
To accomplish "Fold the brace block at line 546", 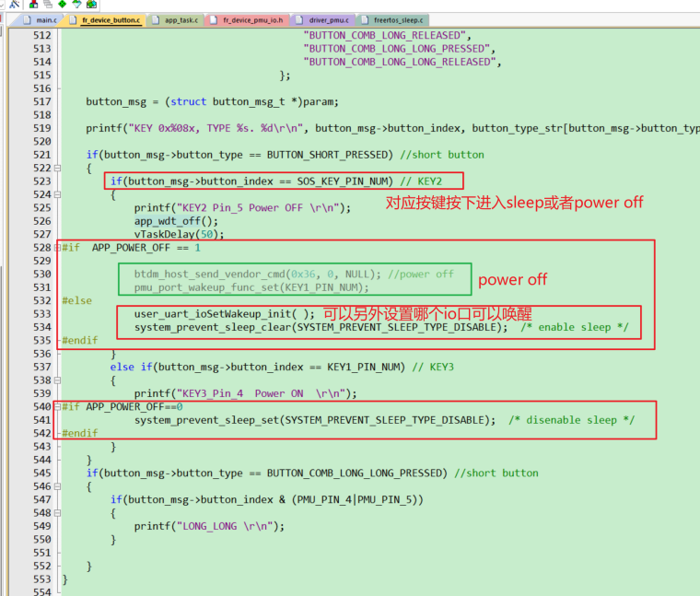I will (x=57, y=486).
